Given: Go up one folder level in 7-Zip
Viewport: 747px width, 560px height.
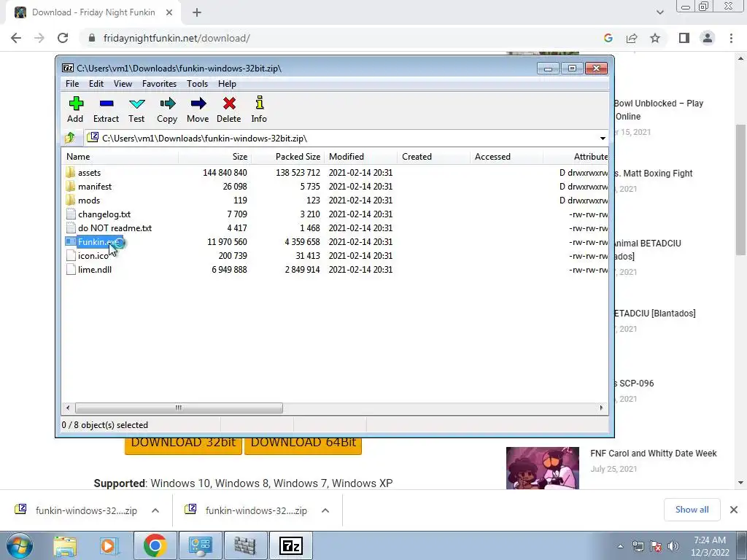Looking at the screenshot, I should pyautogui.click(x=70, y=138).
